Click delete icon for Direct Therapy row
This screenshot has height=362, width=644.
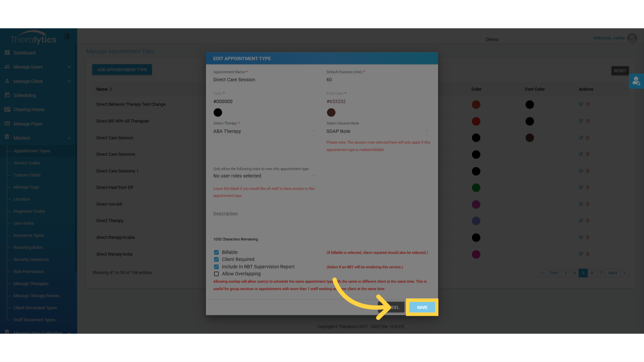[x=588, y=221]
